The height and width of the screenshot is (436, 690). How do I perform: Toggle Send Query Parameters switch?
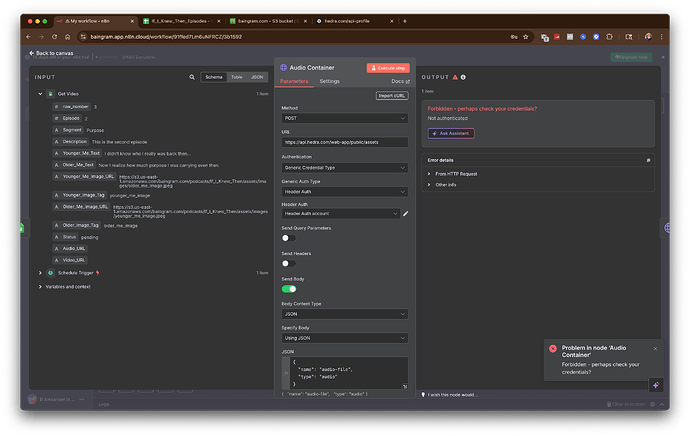pos(289,238)
